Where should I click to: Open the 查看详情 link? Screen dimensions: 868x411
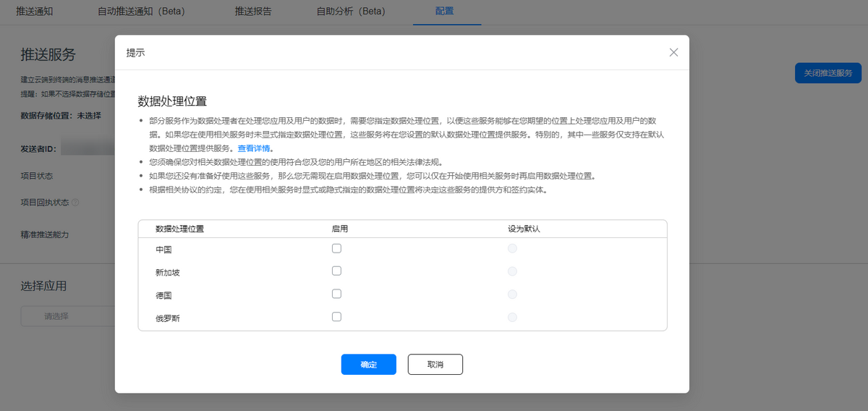click(x=255, y=148)
